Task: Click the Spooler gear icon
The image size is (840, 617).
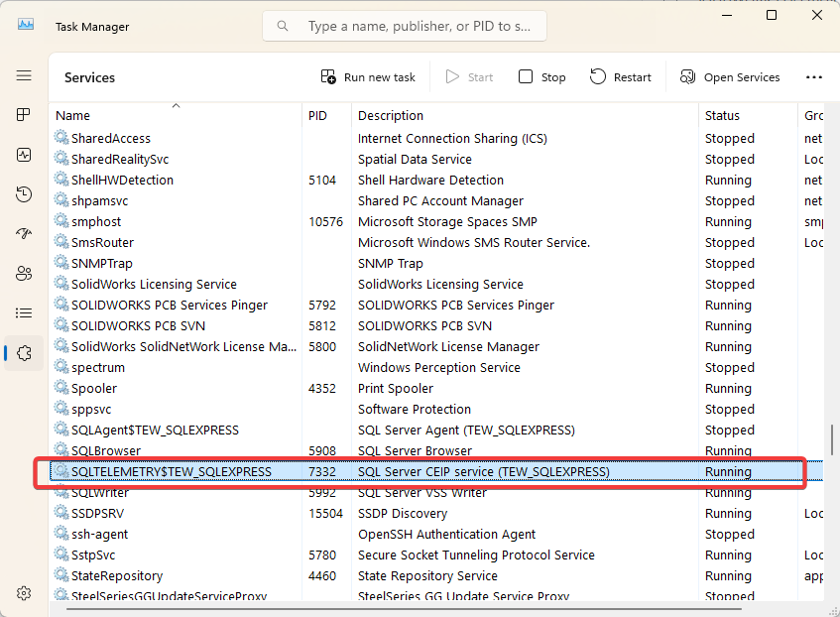Action: click(x=61, y=388)
